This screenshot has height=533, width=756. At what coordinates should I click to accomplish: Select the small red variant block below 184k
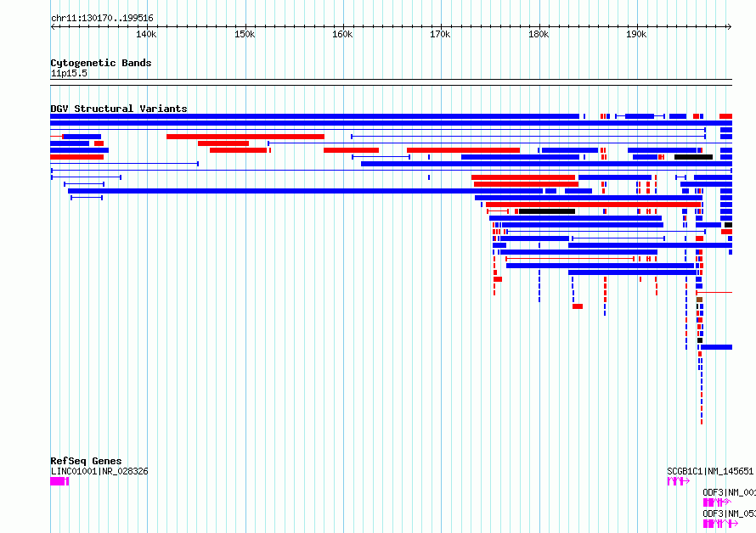point(578,306)
